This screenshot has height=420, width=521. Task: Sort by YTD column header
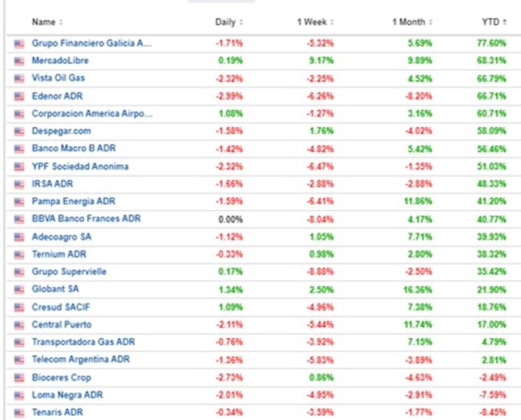point(494,22)
